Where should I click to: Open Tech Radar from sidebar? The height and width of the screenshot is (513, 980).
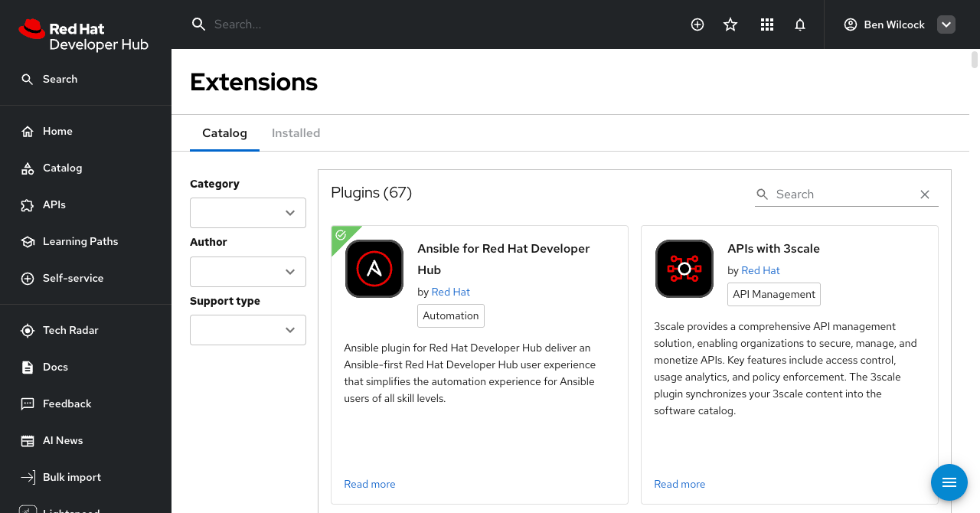click(70, 330)
